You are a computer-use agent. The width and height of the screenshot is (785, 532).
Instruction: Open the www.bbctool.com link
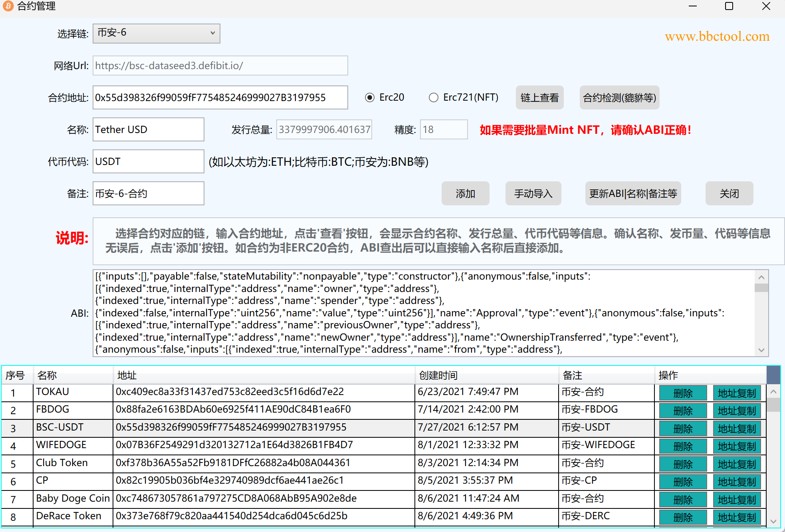(x=717, y=36)
